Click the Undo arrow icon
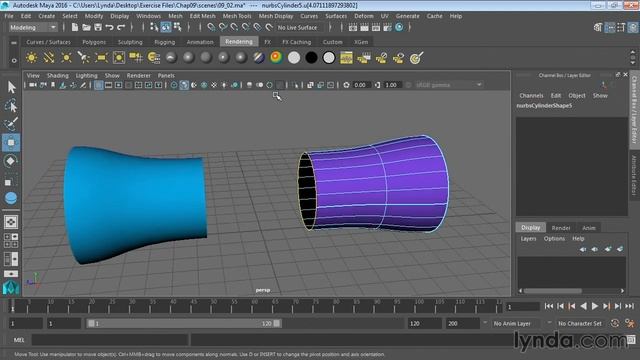The height and width of the screenshot is (360, 640). point(109,27)
